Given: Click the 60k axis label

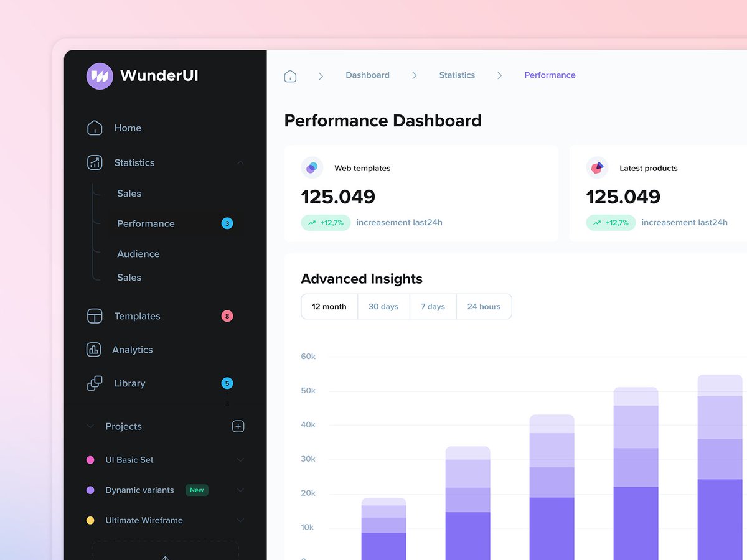Looking at the screenshot, I should 308,357.
